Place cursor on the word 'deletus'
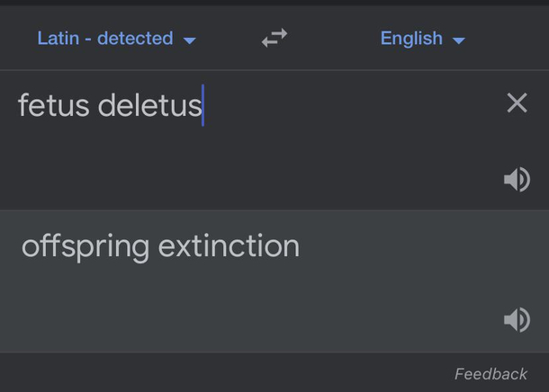The height and width of the screenshot is (392, 549). pyautogui.click(x=150, y=105)
